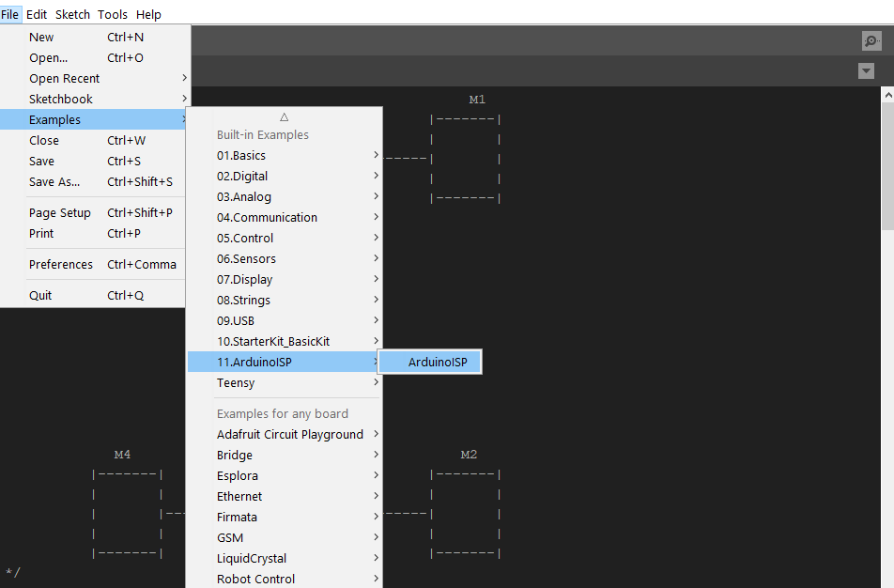
Task: Expand the 01.Basics examples submenu
Action: click(x=263, y=155)
